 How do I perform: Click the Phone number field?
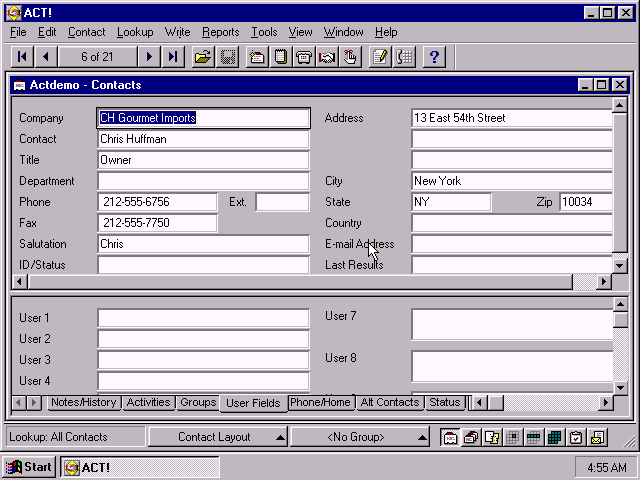[x=158, y=202]
